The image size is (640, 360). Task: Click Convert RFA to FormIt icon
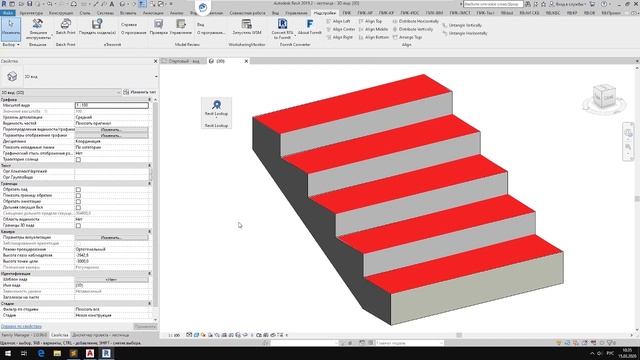[x=282, y=24]
